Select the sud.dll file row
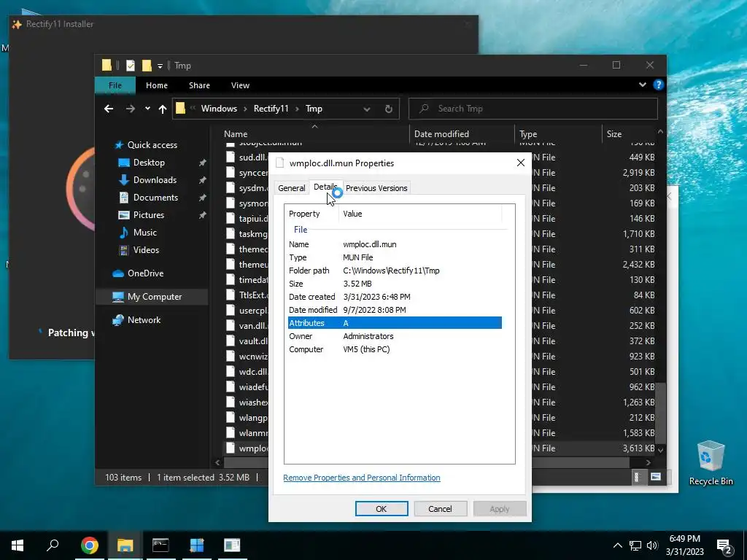This screenshot has height=560, width=747. [x=247, y=157]
